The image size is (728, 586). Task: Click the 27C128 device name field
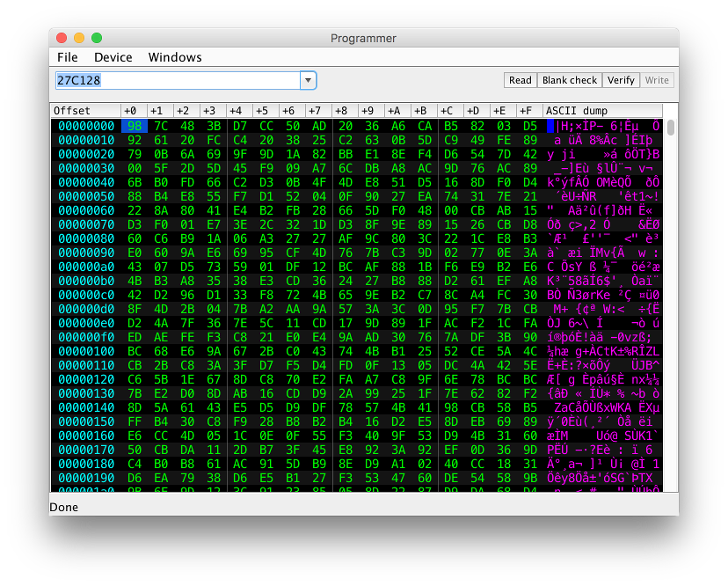(176, 80)
